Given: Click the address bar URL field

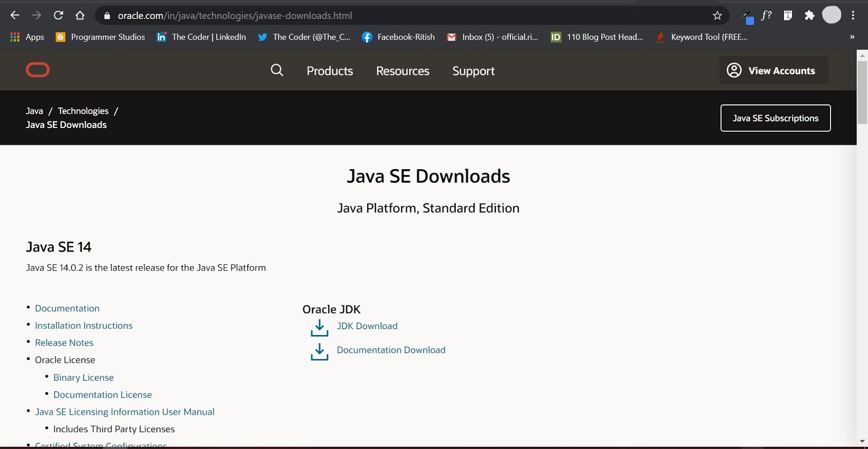Looking at the screenshot, I should click(380, 16).
